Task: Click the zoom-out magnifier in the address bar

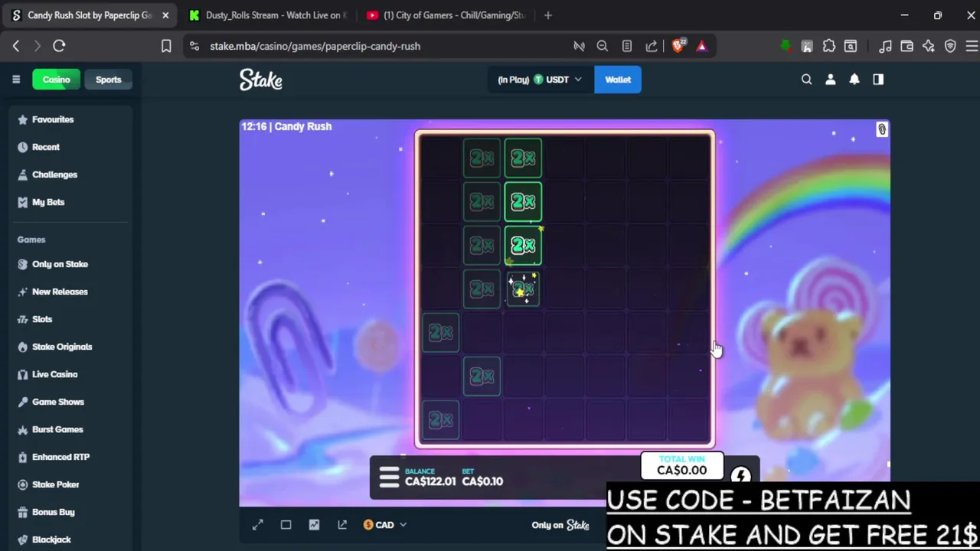Action: [x=603, y=46]
